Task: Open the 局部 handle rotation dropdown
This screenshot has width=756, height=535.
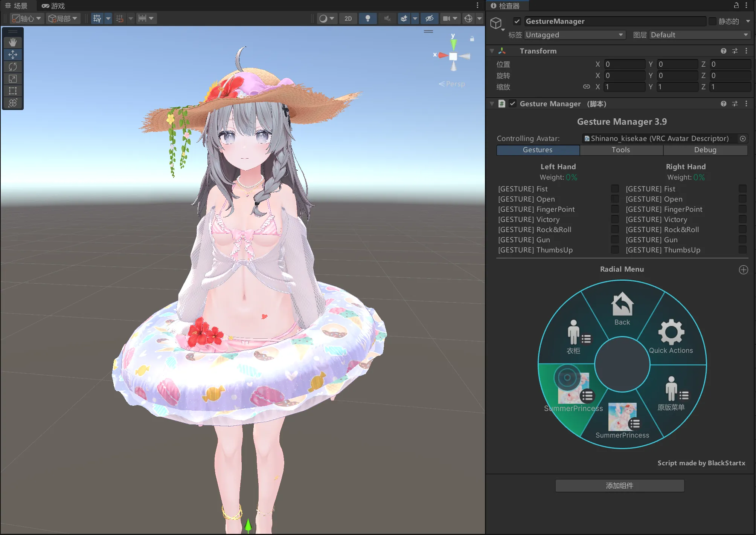Action: point(63,18)
